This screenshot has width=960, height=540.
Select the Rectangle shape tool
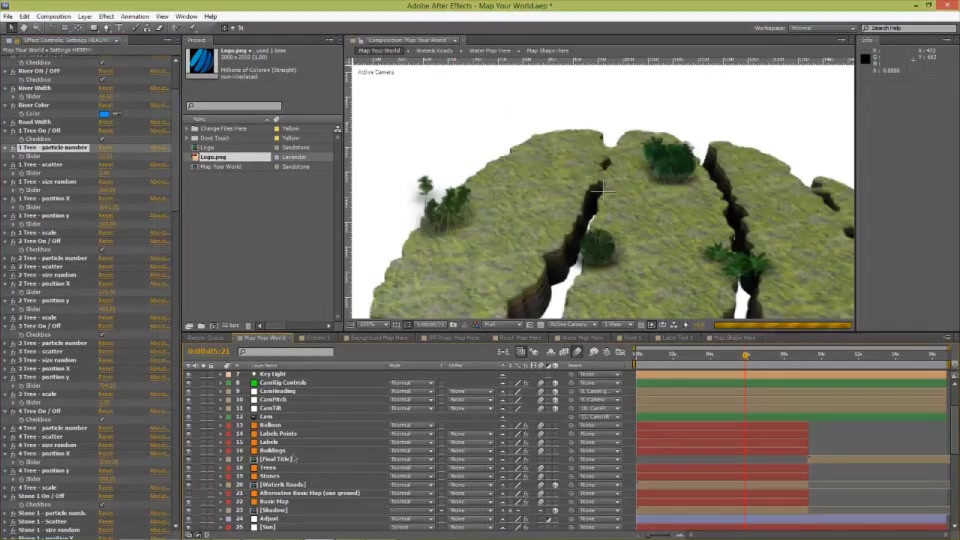pos(94,28)
